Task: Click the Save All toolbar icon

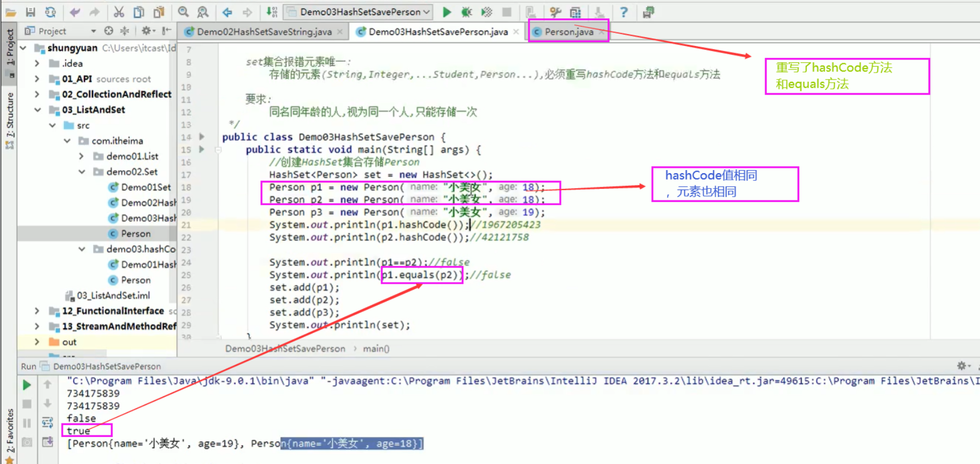Action: point(30,11)
